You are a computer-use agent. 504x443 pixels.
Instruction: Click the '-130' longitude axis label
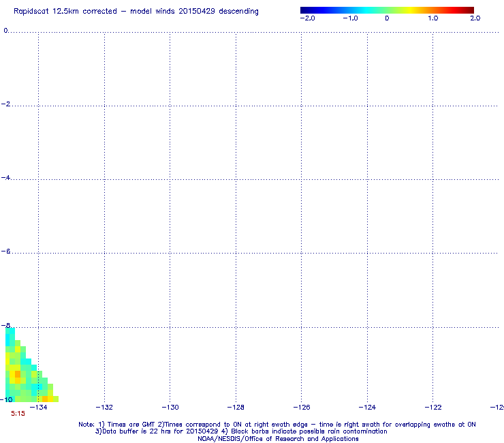[x=170, y=408]
